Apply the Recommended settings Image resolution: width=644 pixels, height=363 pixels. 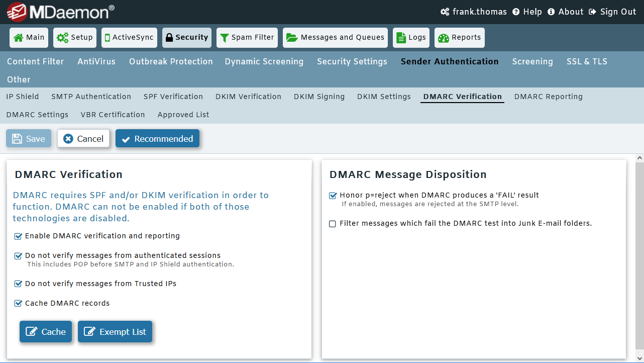pos(157,138)
